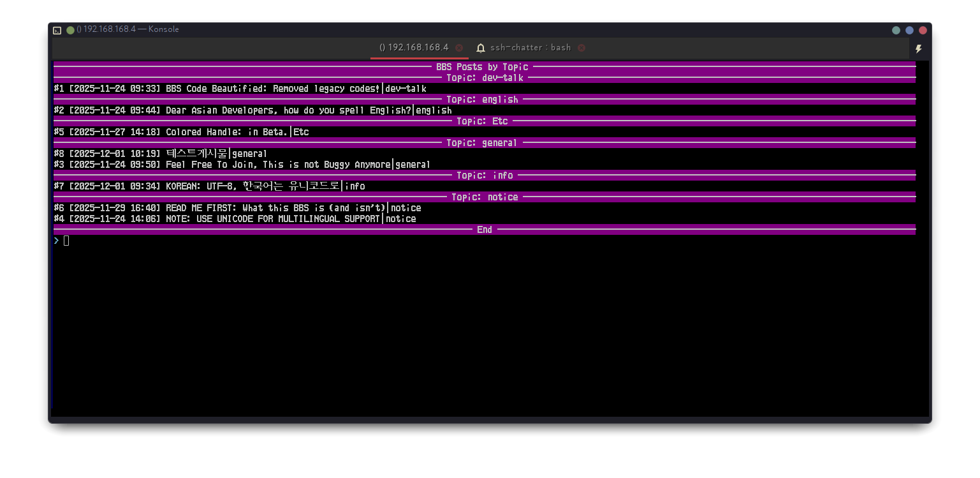Click the 'Topic: dev-talk' heading
980x478 pixels.
485,78
